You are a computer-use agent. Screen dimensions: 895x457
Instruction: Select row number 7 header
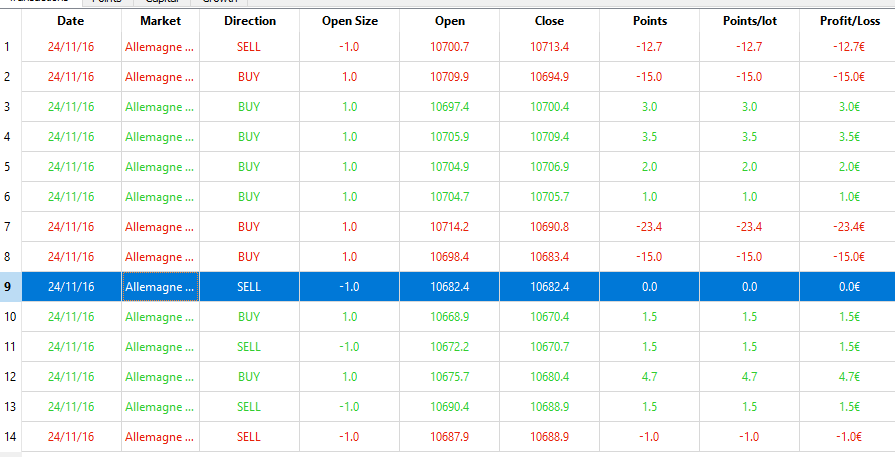tap(10, 227)
